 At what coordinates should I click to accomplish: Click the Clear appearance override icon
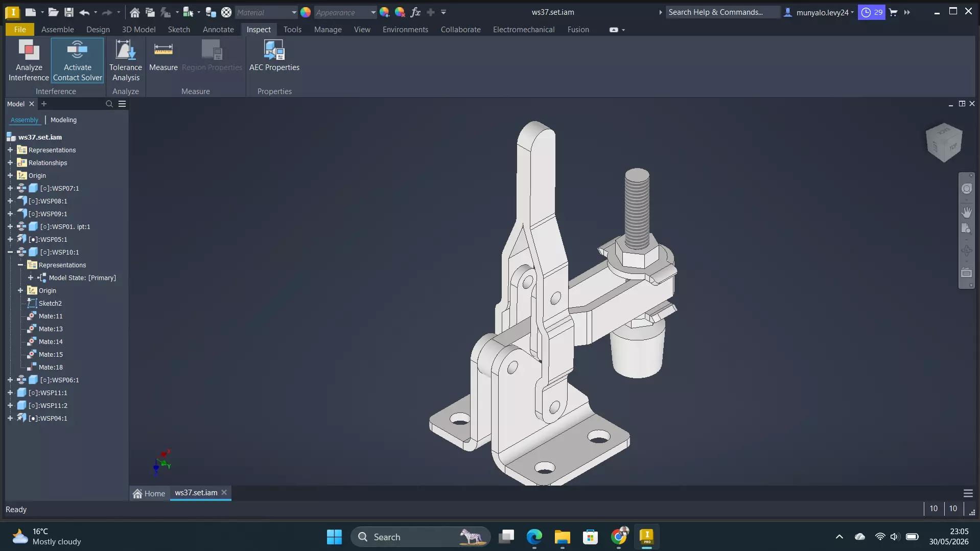coord(400,12)
